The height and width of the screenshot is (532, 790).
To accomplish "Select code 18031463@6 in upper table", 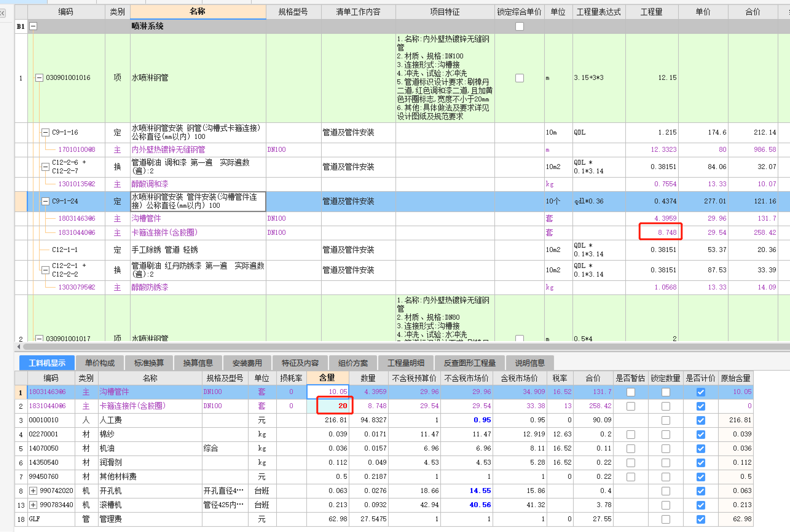I will (77, 219).
